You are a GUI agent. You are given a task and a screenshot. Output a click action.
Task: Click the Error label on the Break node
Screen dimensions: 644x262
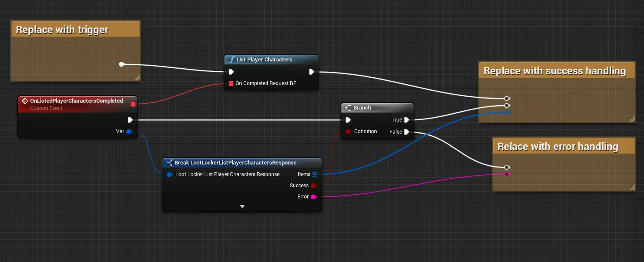point(303,197)
